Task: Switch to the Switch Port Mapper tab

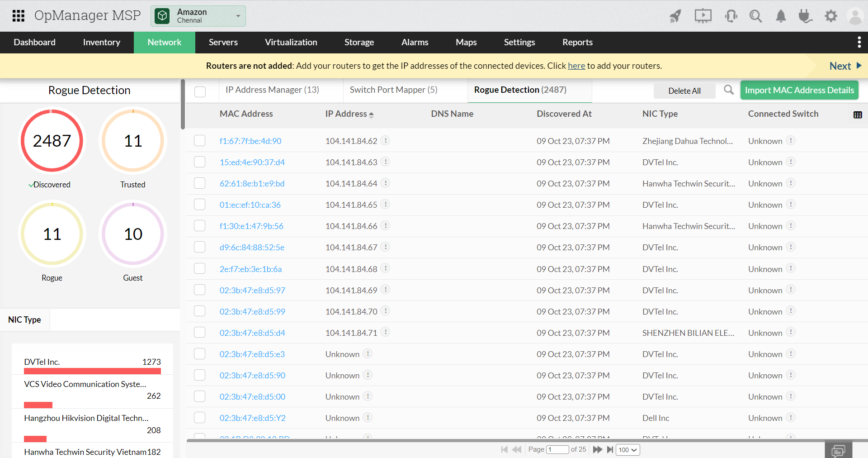Action: 393,90
